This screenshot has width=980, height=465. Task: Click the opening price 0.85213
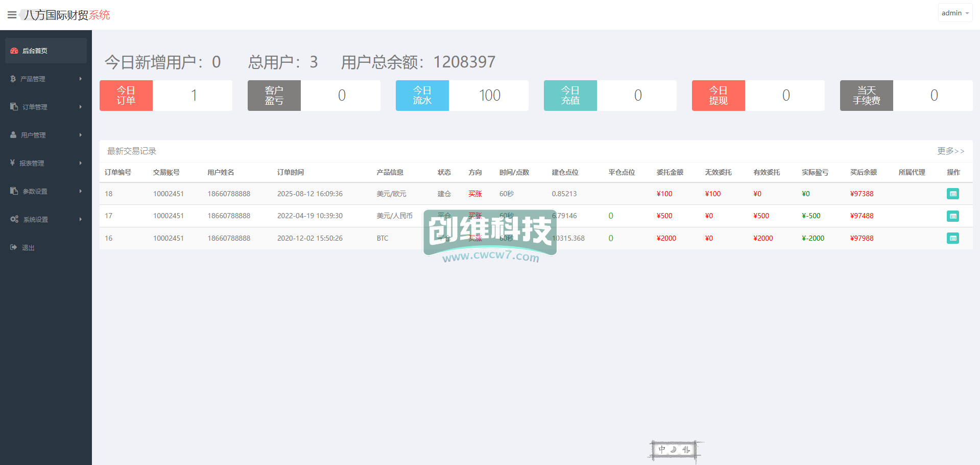[x=564, y=194]
